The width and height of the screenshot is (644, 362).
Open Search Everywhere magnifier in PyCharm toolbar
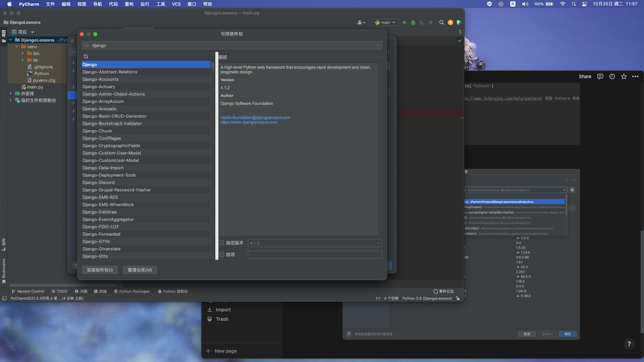(442, 22)
